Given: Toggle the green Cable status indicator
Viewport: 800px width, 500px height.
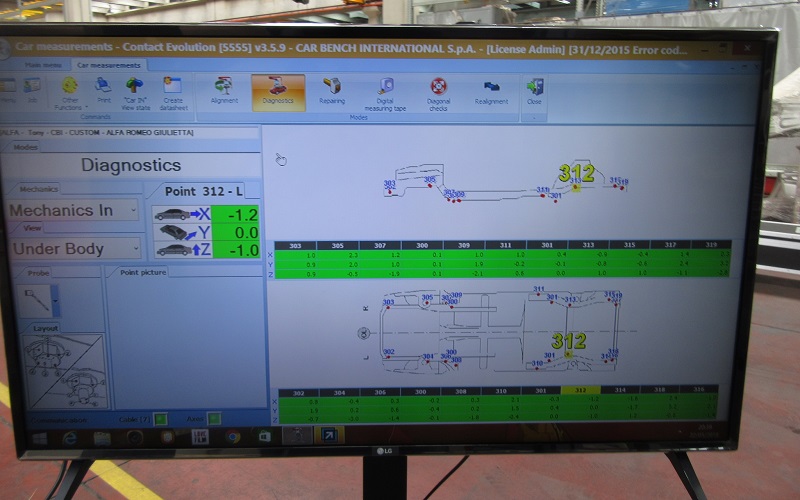Looking at the screenshot, I should pyautogui.click(x=160, y=419).
